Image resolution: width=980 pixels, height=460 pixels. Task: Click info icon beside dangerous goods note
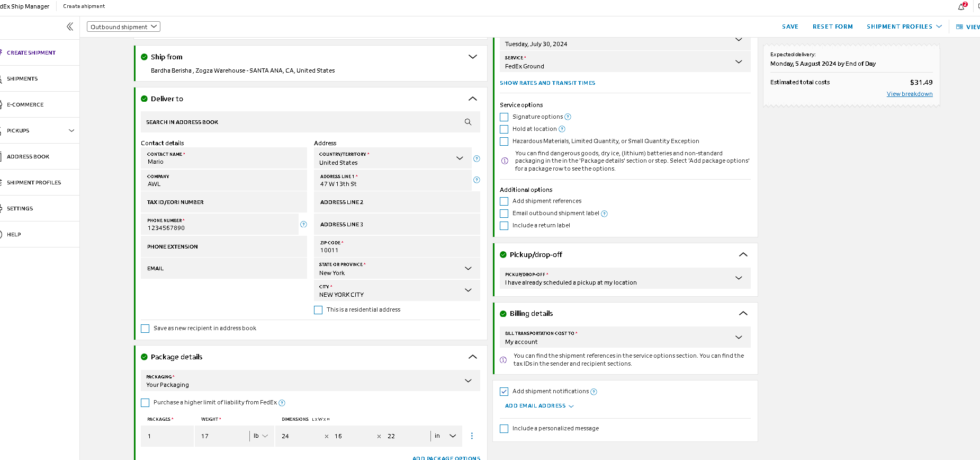(505, 161)
